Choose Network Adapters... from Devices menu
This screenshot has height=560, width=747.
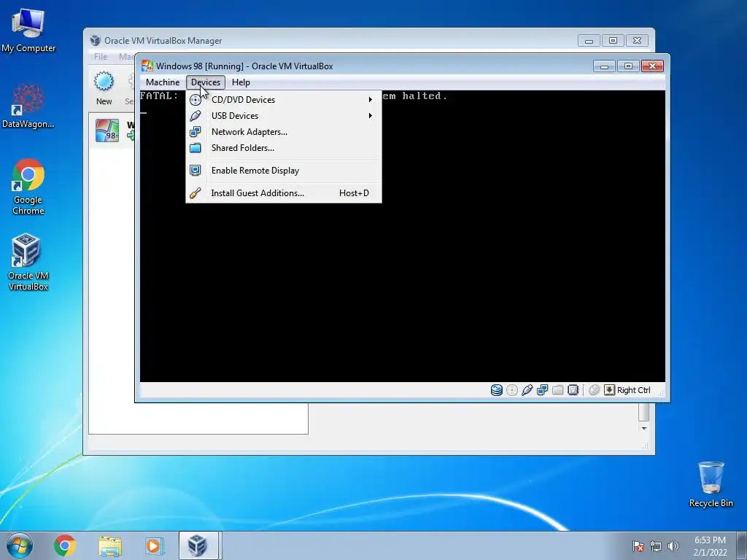(284, 132)
